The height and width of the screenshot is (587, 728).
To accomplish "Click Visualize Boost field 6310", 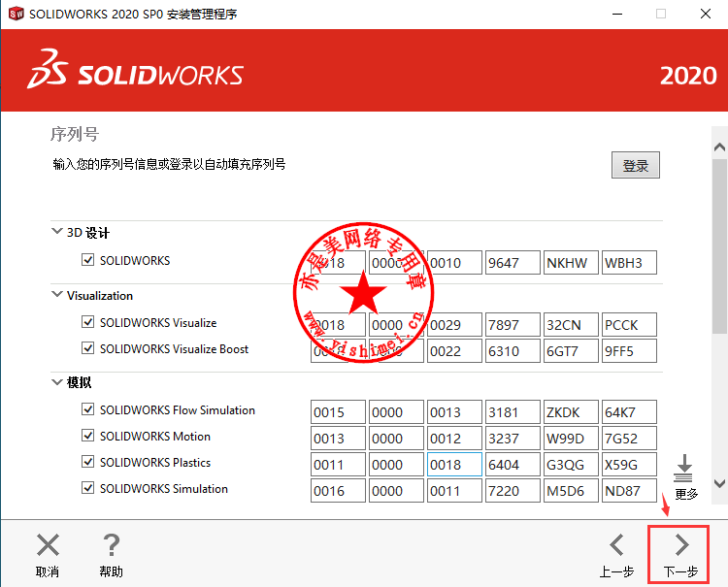I will tap(513, 351).
